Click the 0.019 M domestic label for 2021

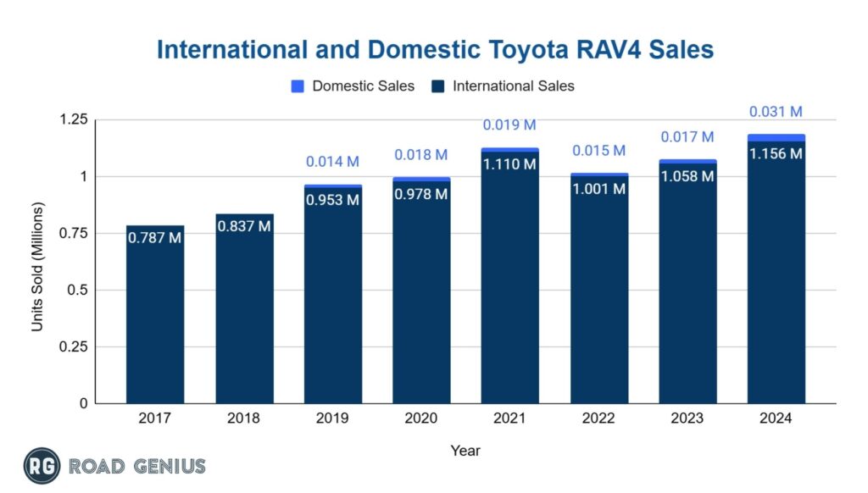point(509,125)
